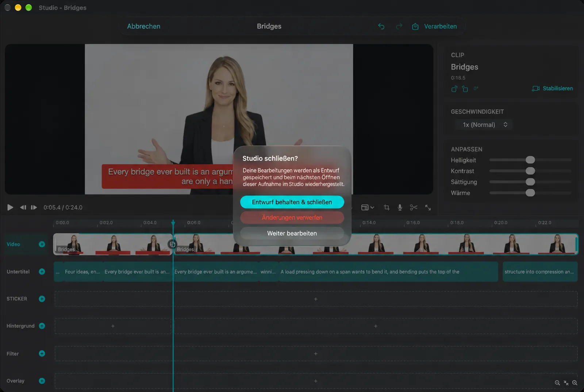The height and width of the screenshot is (392, 584).
Task: Choose Änderungen verwerfen in the dialog
Action: coord(292,218)
